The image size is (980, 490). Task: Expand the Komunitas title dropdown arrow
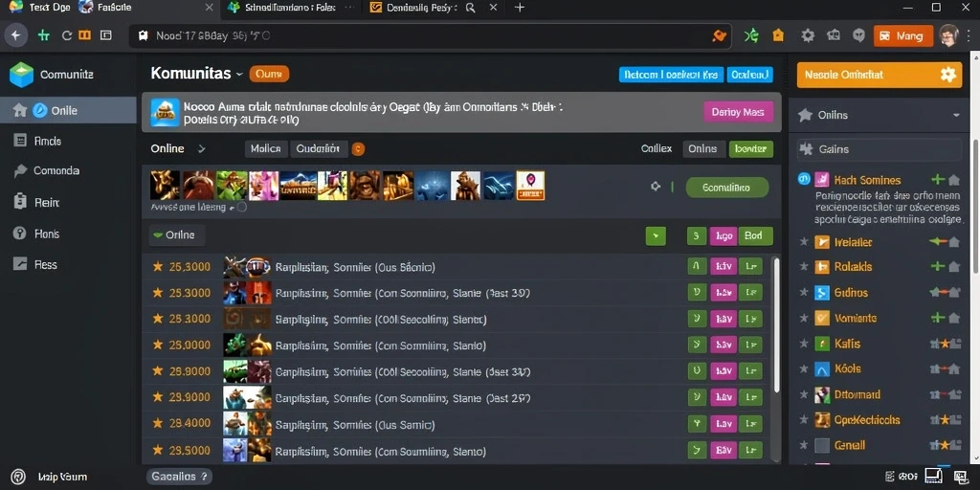tap(238, 75)
